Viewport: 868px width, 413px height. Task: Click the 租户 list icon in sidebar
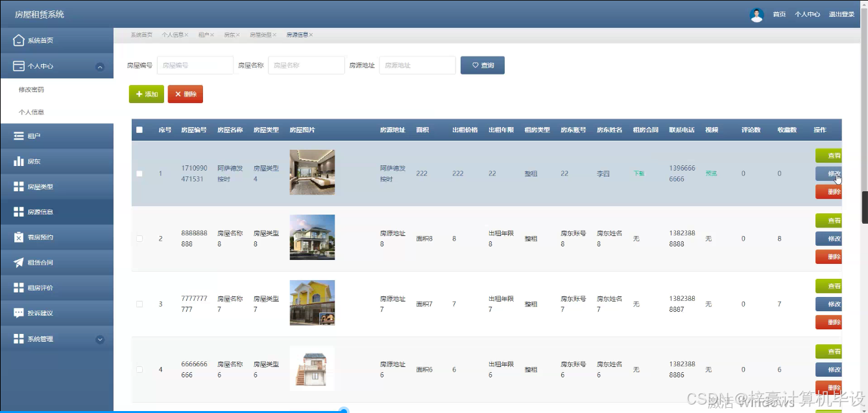[x=19, y=136]
